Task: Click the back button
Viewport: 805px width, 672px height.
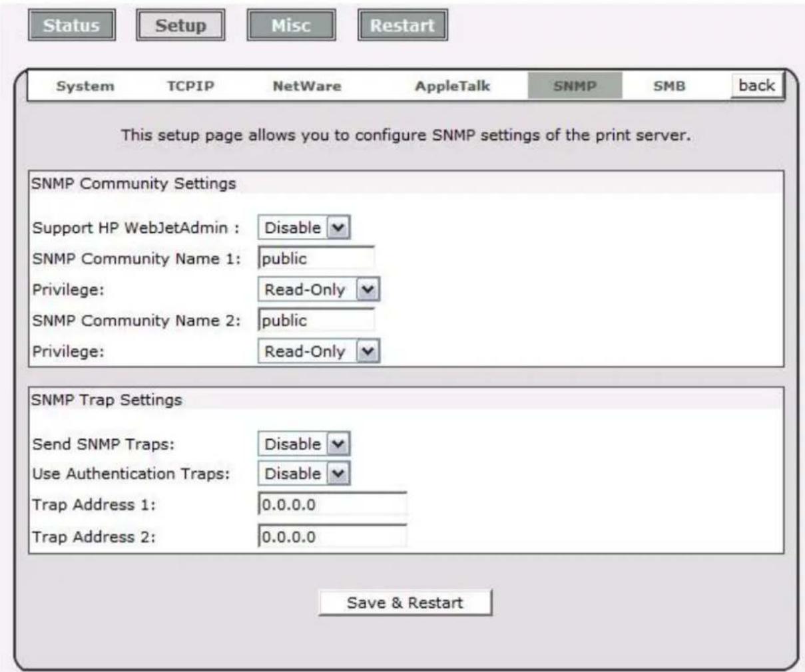Action: click(x=757, y=86)
